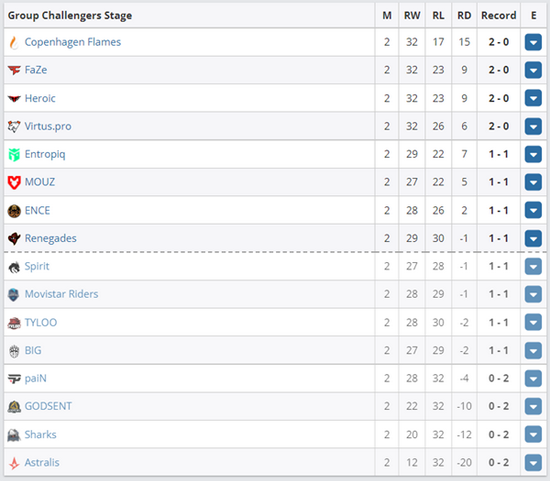Click the Astralis star logo icon
Image resolution: width=550 pixels, height=481 pixels.
14,463
